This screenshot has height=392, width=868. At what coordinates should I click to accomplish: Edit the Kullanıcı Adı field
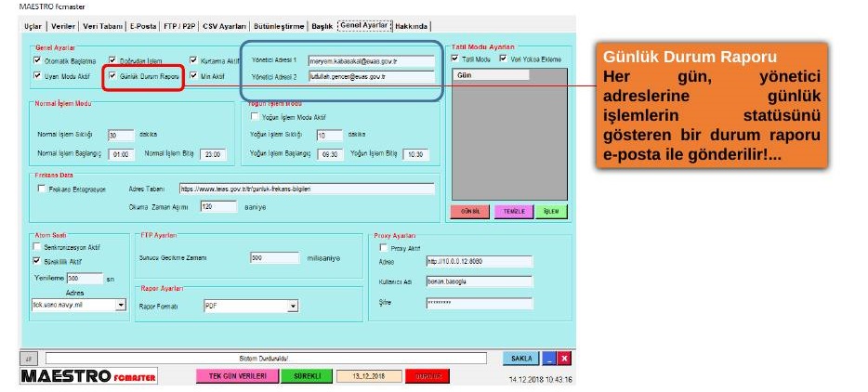[x=480, y=281]
